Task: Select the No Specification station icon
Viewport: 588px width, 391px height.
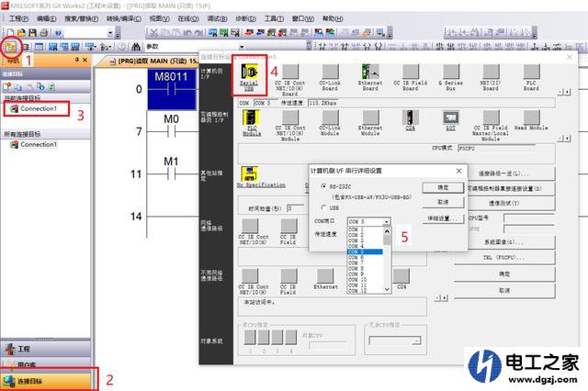Action: point(261,177)
